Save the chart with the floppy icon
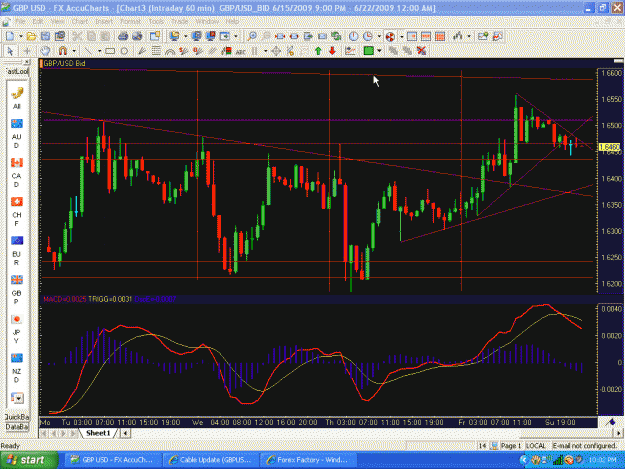This screenshot has width=625, height=469. pos(45,37)
